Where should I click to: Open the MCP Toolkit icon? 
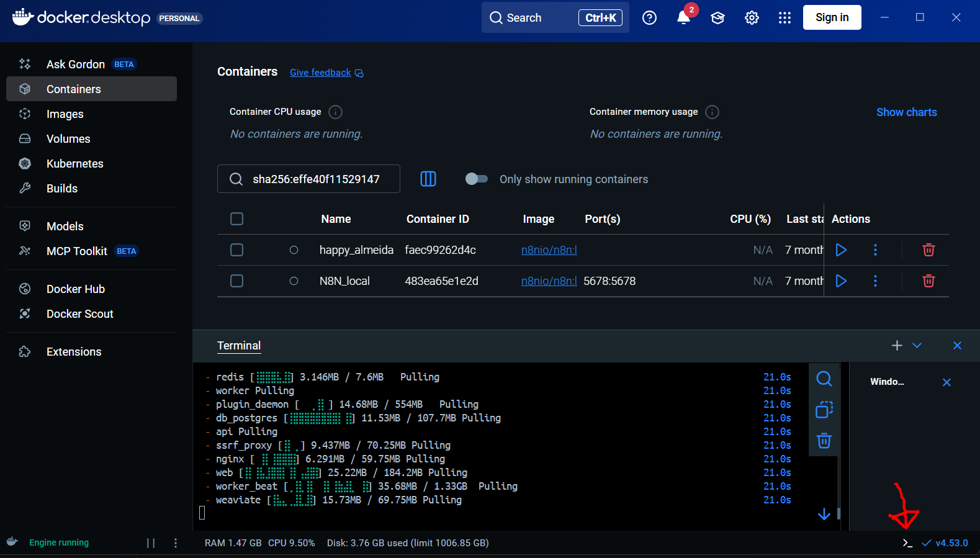(x=25, y=251)
